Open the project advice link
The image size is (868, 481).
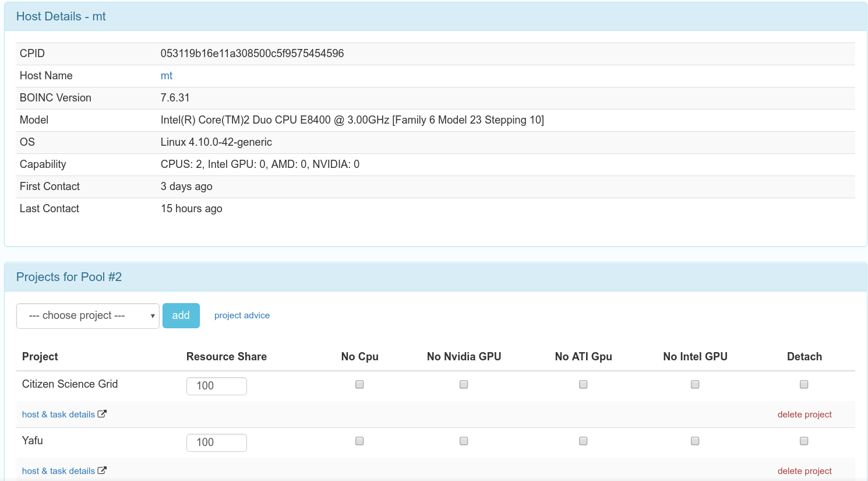pyautogui.click(x=242, y=315)
